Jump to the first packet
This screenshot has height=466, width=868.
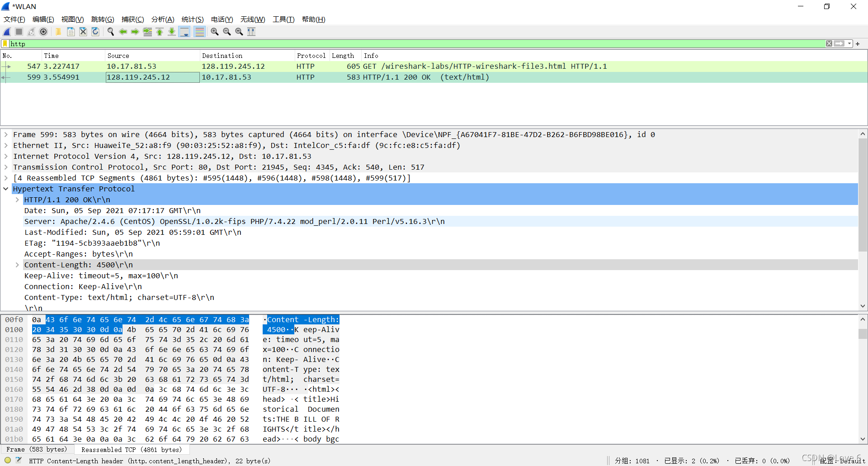[160, 32]
